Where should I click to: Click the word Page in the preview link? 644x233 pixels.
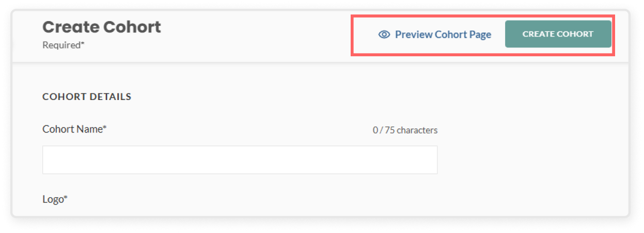tap(480, 35)
